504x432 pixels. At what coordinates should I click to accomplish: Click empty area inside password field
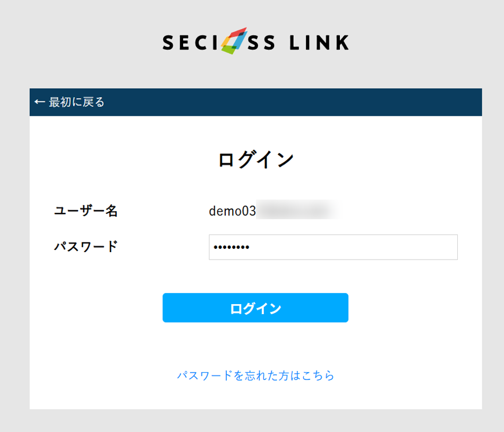tap(354, 247)
